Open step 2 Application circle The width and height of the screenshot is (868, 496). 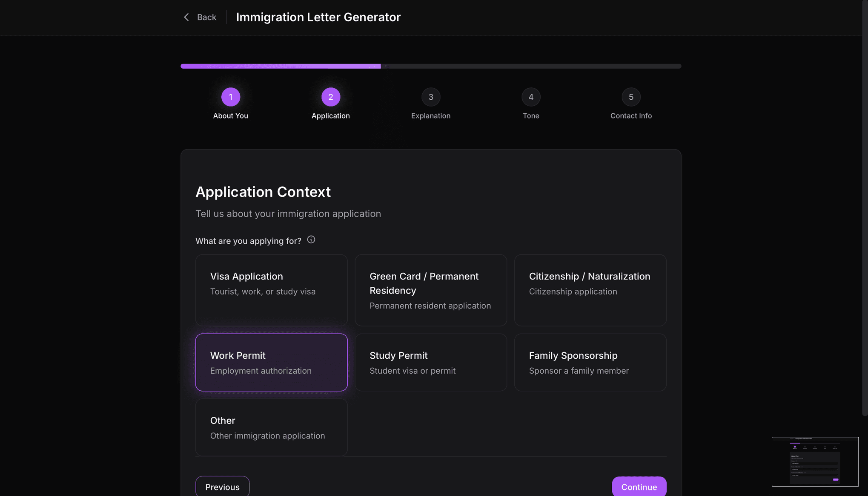(331, 97)
